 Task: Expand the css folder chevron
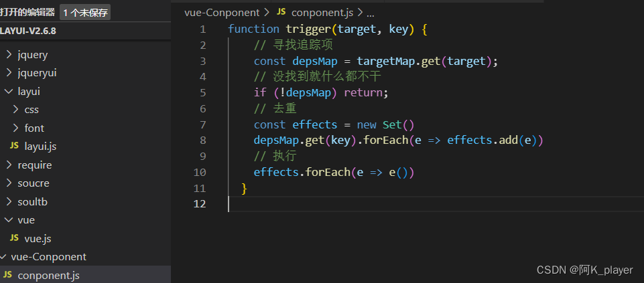[15, 110]
